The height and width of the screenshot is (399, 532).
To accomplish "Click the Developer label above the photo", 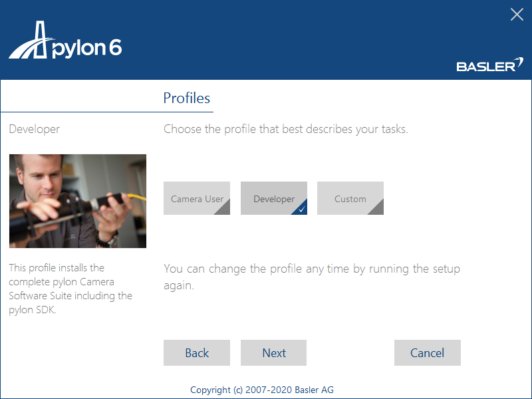I will (35, 129).
